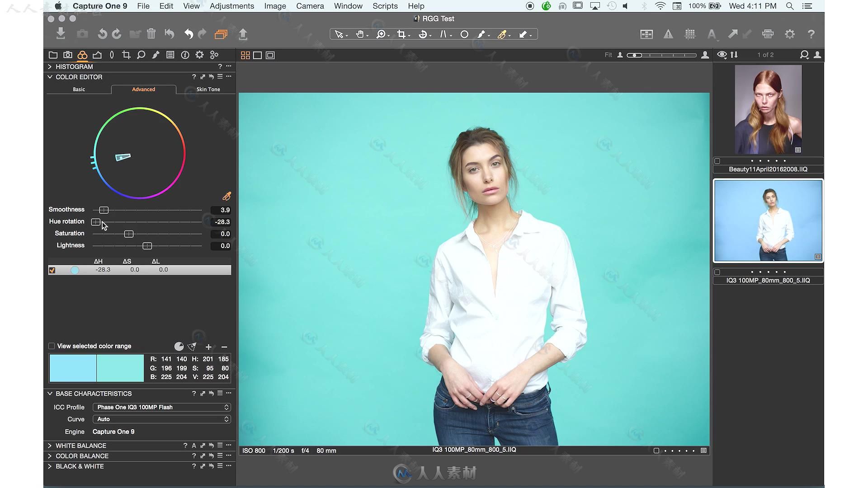The width and height of the screenshot is (868, 488).
Task: Open the ICC Profile dropdown
Action: pos(162,407)
